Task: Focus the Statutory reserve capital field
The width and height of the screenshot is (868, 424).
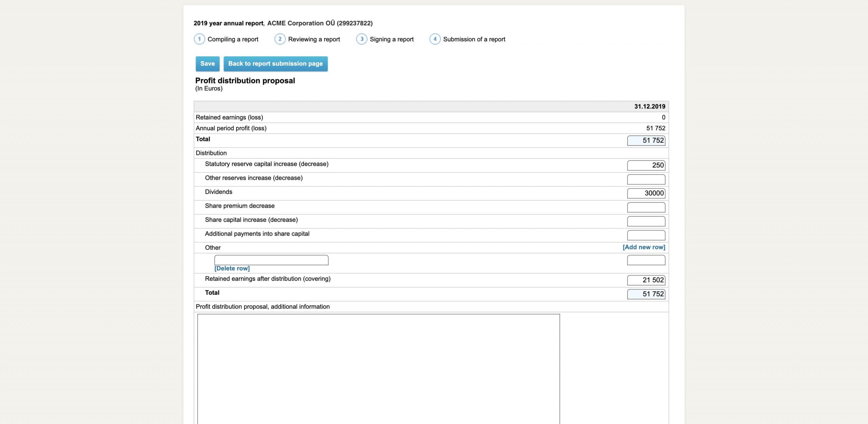Action: point(646,165)
